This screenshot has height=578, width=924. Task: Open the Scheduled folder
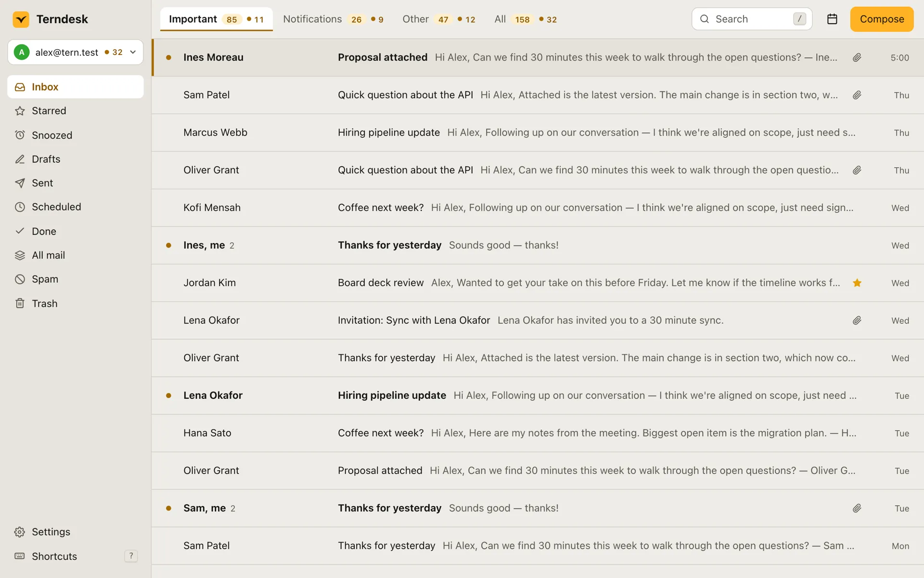(76, 207)
